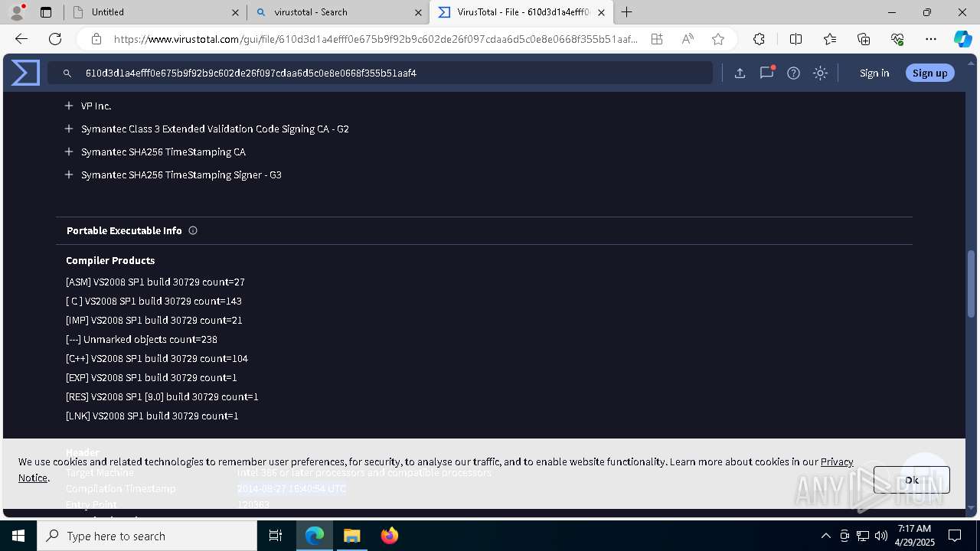Select the Unmarked objects count=238 line
Screen dimensions: 980x551
click(142, 339)
